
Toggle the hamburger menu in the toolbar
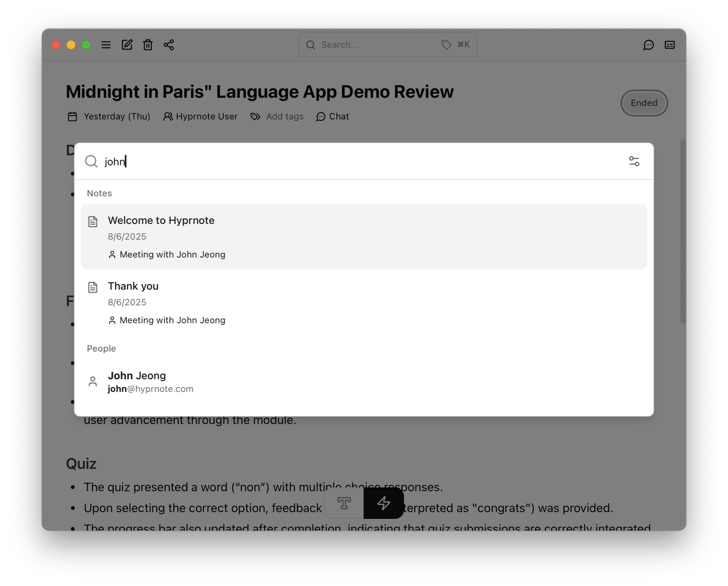[106, 45]
